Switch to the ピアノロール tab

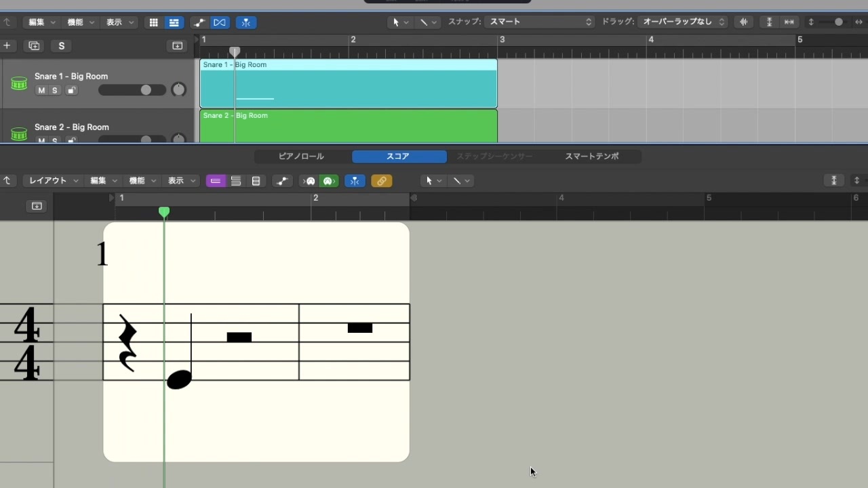[x=302, y=157]
